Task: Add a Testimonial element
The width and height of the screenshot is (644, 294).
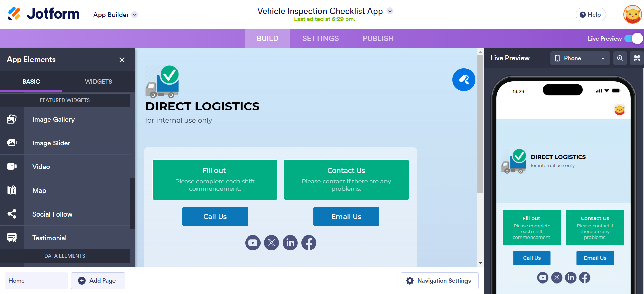Action: point(49,238)
